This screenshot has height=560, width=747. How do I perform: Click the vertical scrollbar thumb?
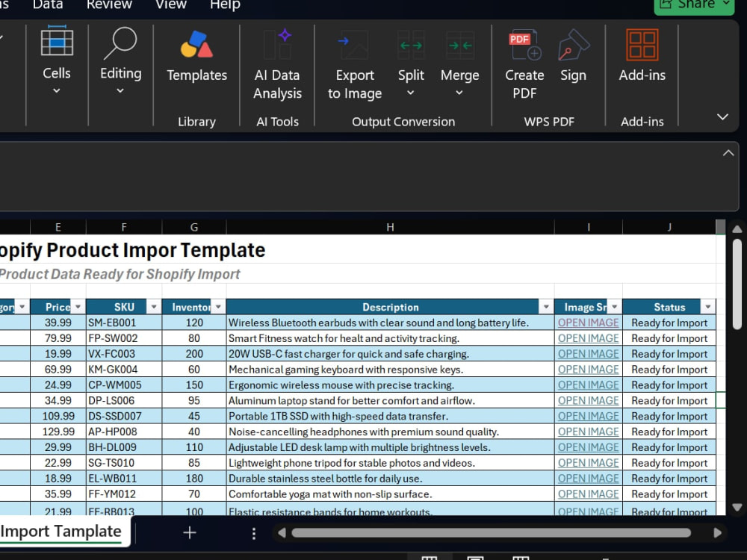737,284
